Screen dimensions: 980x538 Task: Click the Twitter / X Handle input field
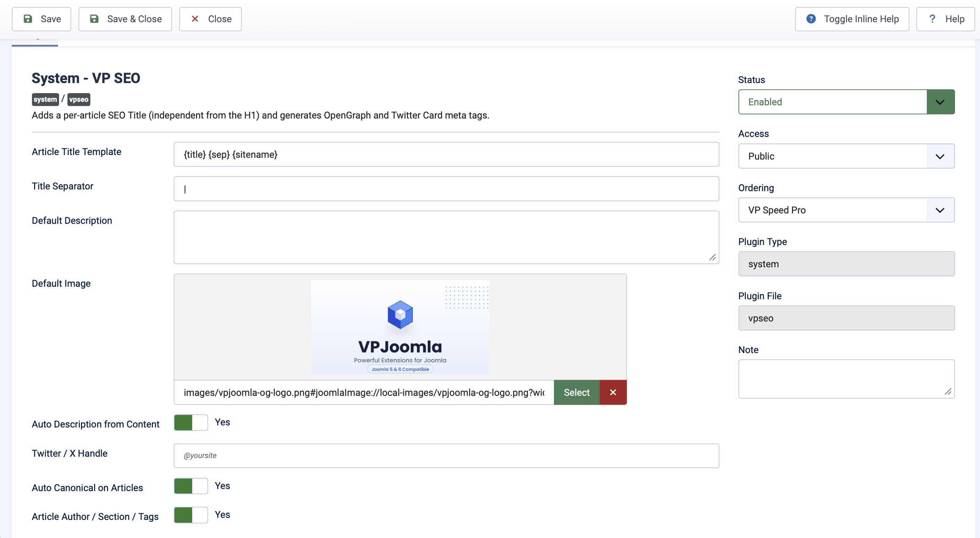(446, 456)
